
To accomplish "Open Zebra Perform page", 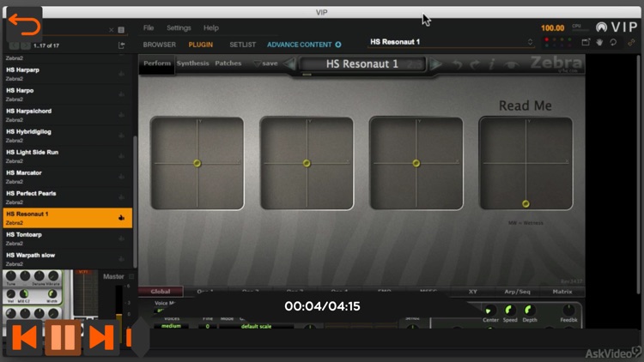I will (x=157, y=63).
